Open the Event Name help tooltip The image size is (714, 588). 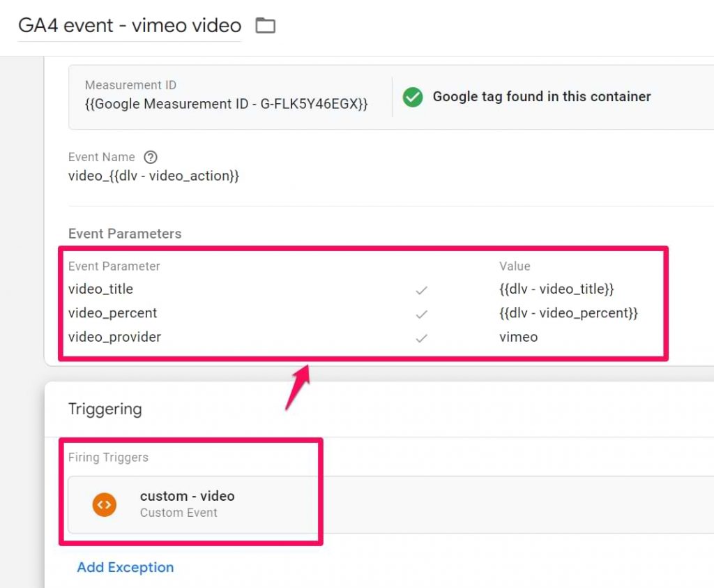[151, 157]
